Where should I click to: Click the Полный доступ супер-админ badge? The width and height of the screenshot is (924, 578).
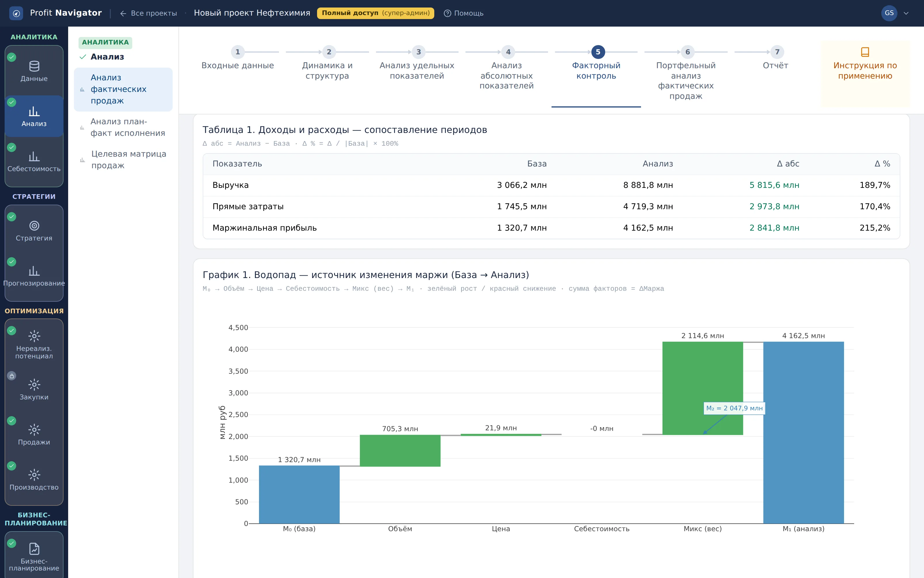(375, 13)
